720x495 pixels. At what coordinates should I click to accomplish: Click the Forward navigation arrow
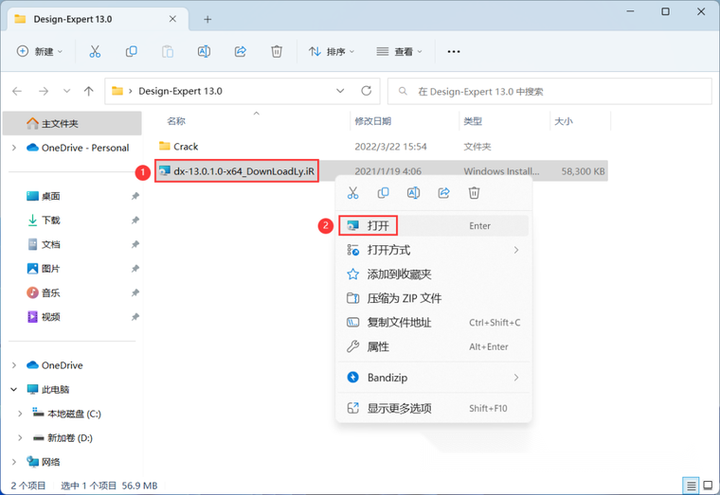coord(44,91)
